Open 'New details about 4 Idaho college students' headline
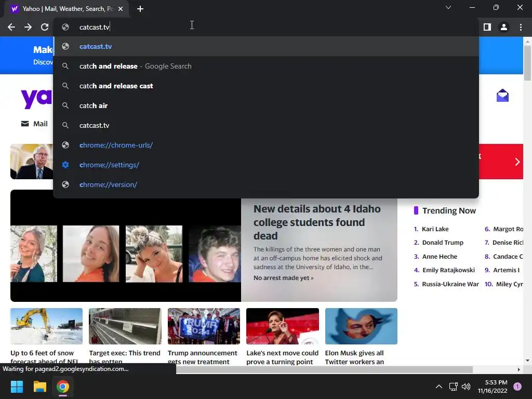The width and height of the screenshot is (532, 399). click(x=317, y=222)
